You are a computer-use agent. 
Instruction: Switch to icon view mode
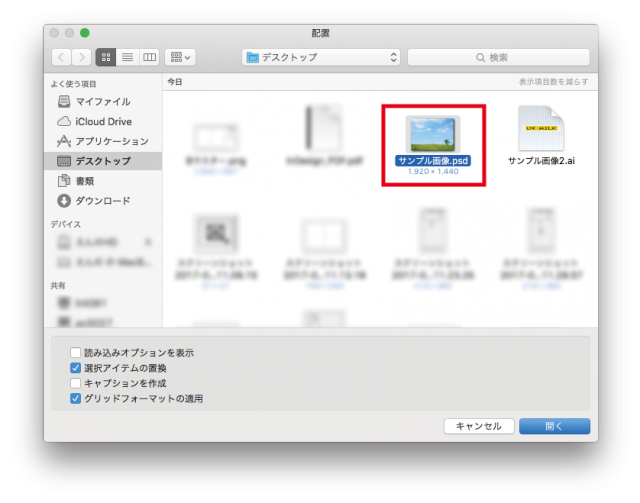pyautogui.click(x=106, y=57)
